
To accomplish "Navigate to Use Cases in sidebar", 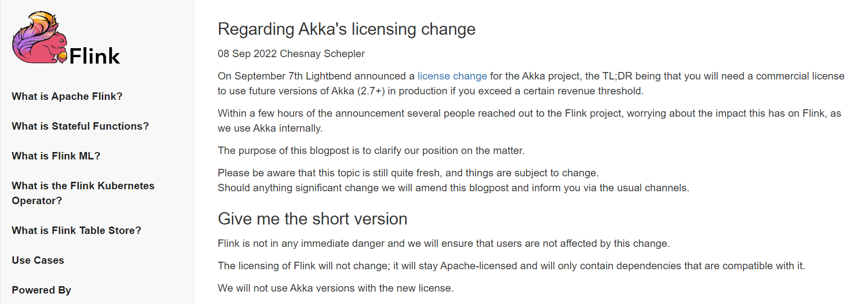I will pos(38,260).
